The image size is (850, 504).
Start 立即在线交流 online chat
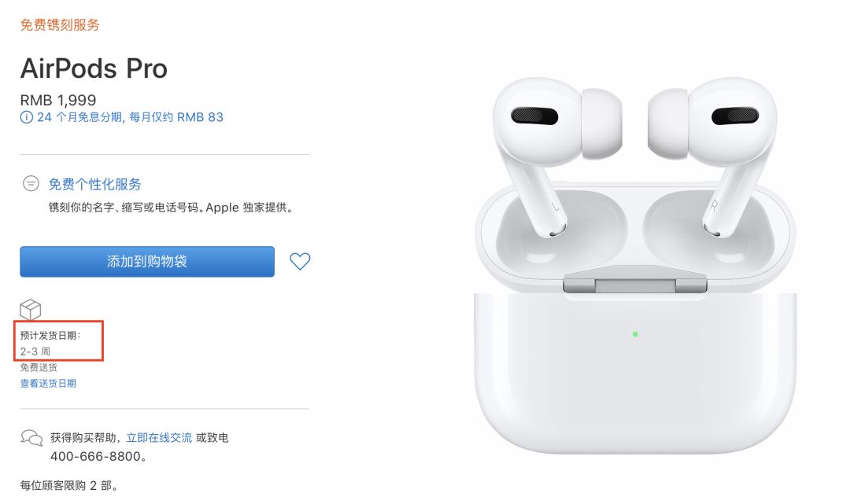pos(159,437)
